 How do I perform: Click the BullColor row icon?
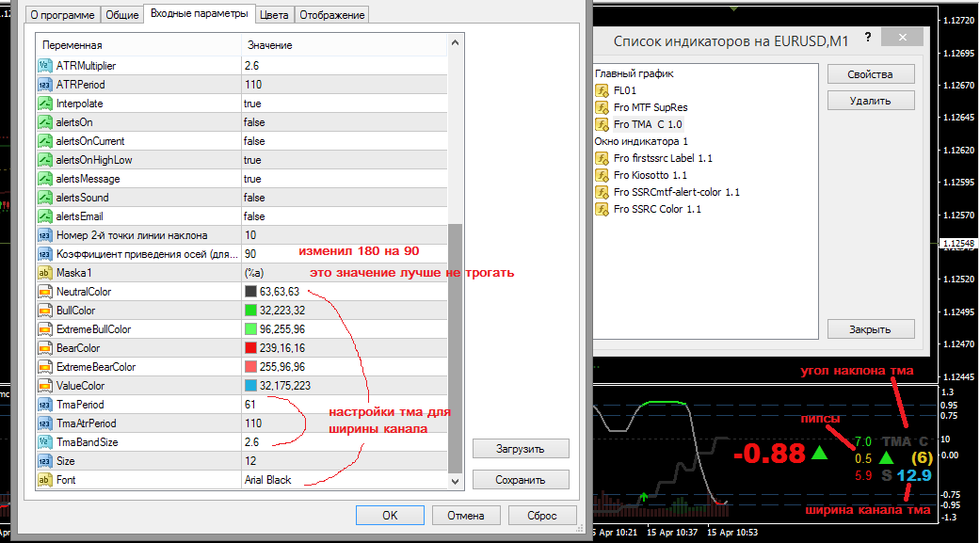[x=44, y=310]
